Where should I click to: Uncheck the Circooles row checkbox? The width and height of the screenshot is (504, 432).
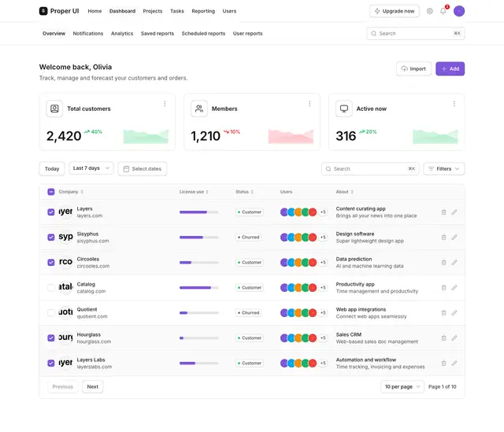[x=50, y=262]
